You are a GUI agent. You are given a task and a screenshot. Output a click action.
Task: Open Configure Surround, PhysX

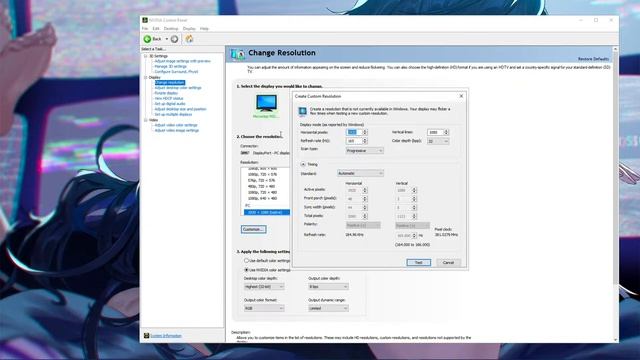coord(176,71)
